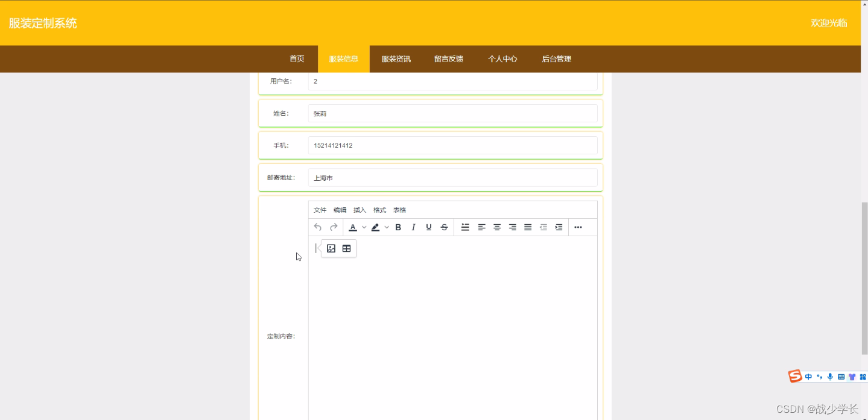Screen dimensions: 868x420
Task: Start voice input with microphone icon
Action: [830, 377]
